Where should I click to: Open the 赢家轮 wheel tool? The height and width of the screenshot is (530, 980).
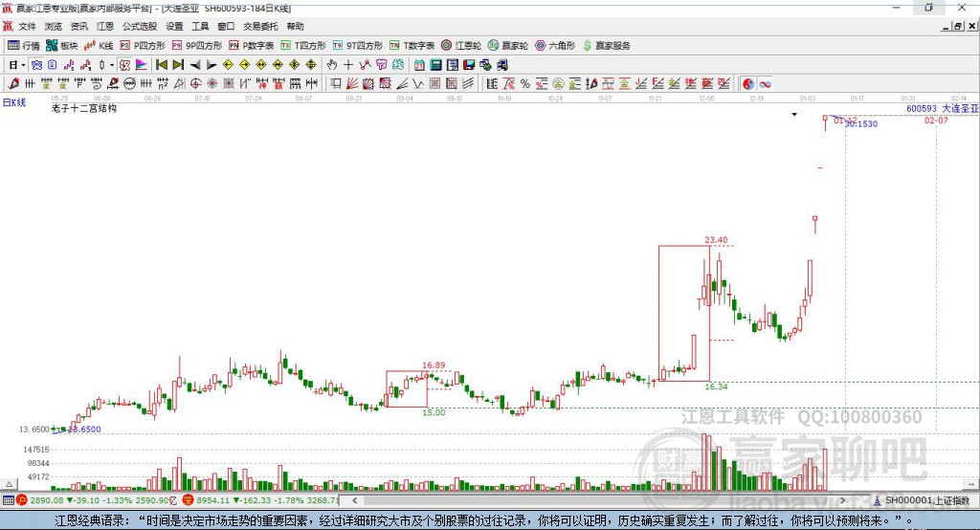508,46
